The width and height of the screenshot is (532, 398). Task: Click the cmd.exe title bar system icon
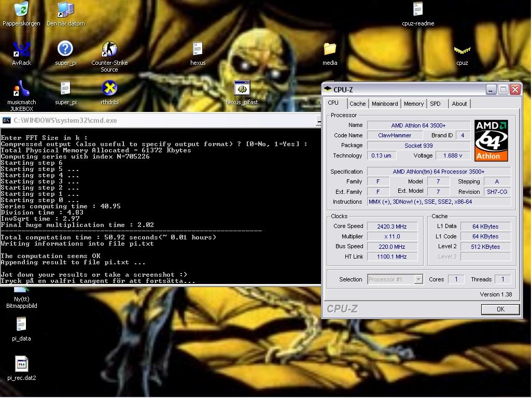pos(6,120)
